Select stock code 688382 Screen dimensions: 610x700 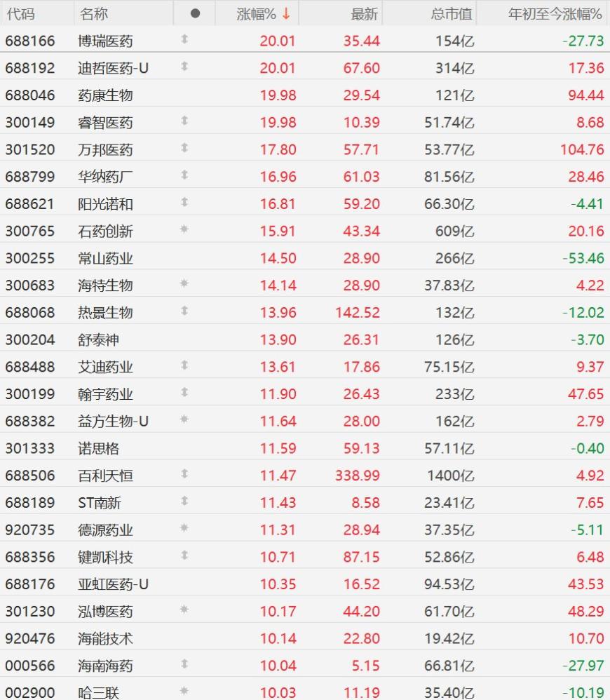coord(30,421)
